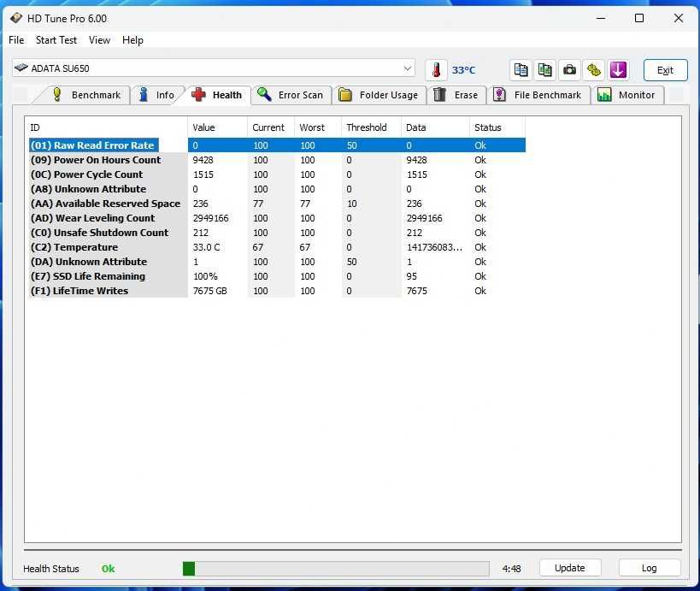Click the green Ok health status text
Screen dimensions: 700x591
pos(108,569)
